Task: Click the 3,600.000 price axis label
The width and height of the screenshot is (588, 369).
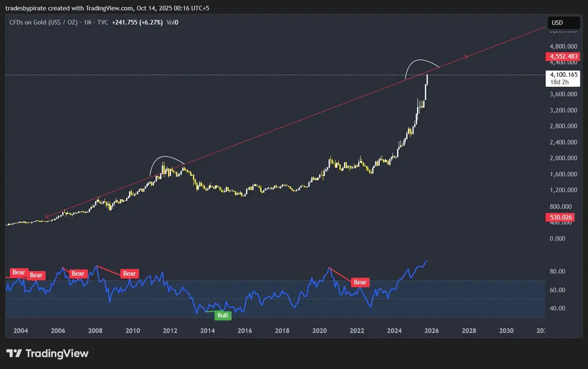Action: (x=564, y=95)
